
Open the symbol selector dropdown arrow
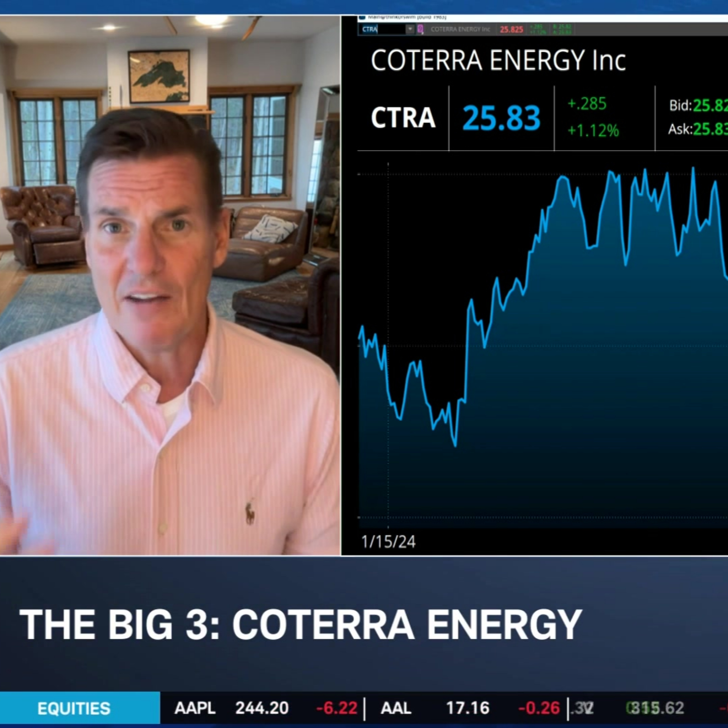(410, 29)
